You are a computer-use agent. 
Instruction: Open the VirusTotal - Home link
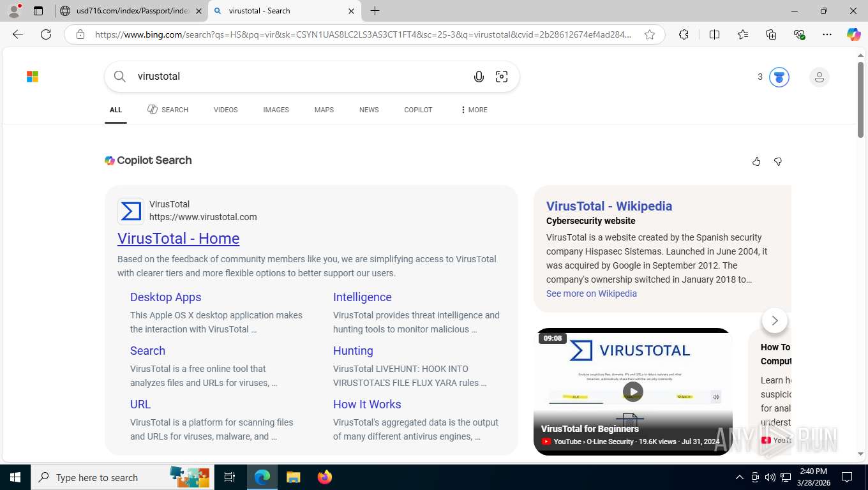[179, 239]
